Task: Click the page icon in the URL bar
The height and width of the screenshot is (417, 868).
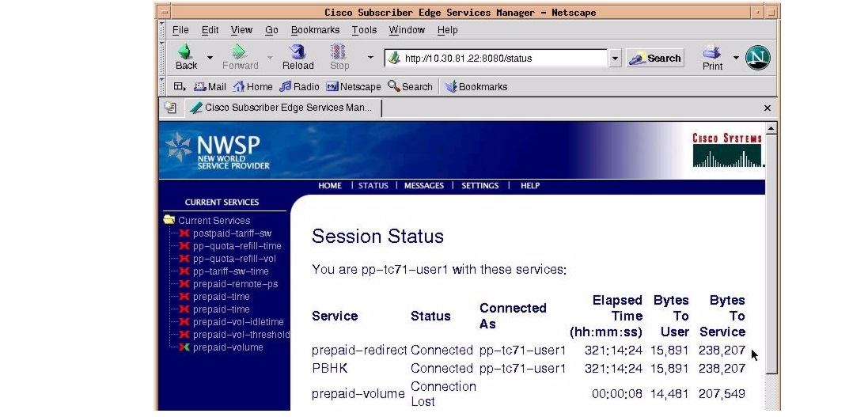Action: pos(394,58)
